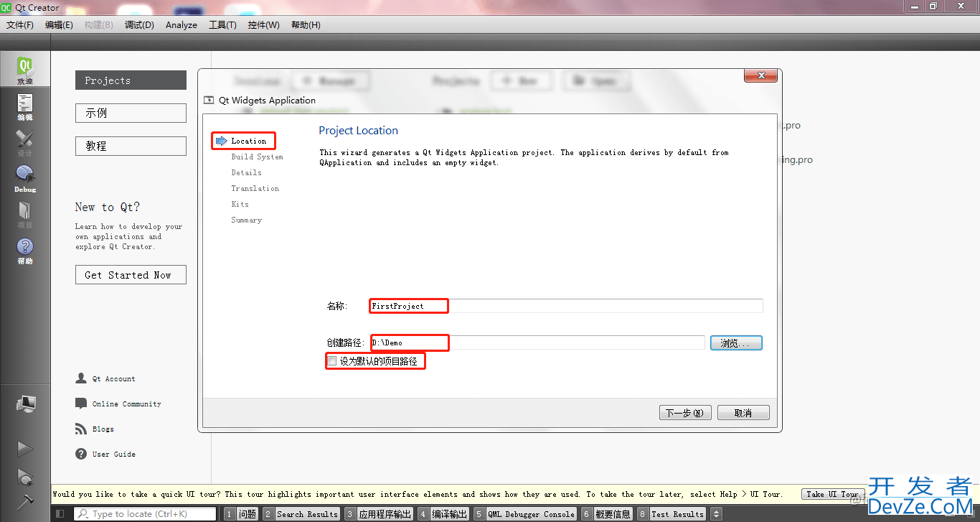This screenshot has width=980, height=522.
Task: Open the 2 Search Results pane
Action: (x=301, y=514)
